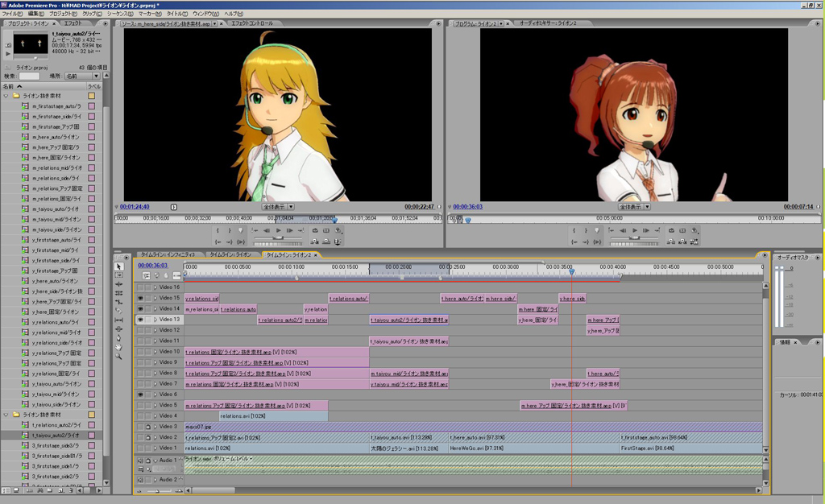Switch to エフェクトコントロール tab

pyautogui.click(x=252, y=23)
